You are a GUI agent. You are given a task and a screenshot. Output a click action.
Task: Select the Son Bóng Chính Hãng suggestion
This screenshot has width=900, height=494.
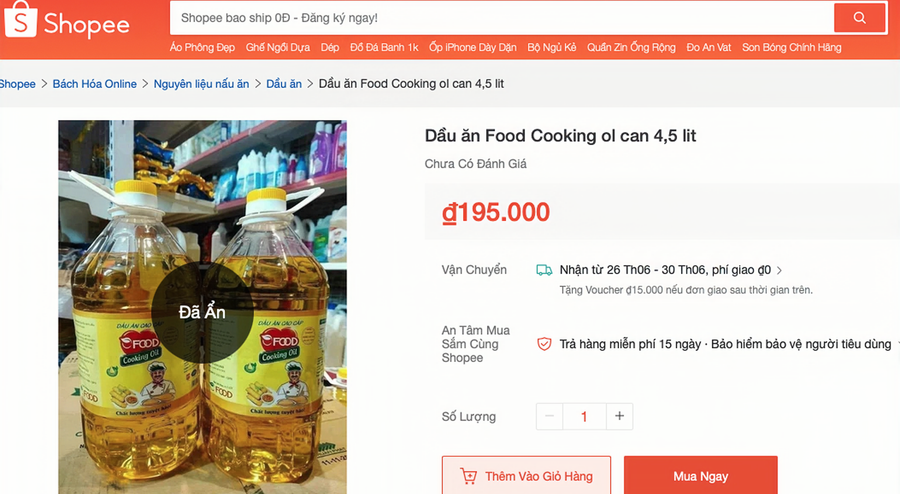click(x=792, y=48)
